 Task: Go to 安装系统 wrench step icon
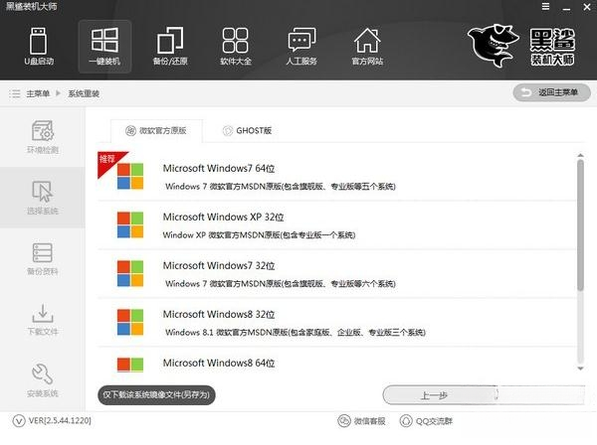click(x=42, y=380)
